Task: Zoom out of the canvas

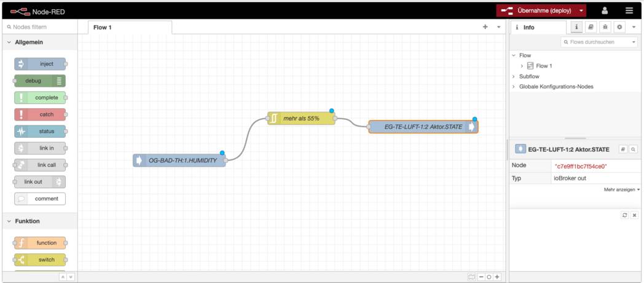Action: (x=481, y=277)
